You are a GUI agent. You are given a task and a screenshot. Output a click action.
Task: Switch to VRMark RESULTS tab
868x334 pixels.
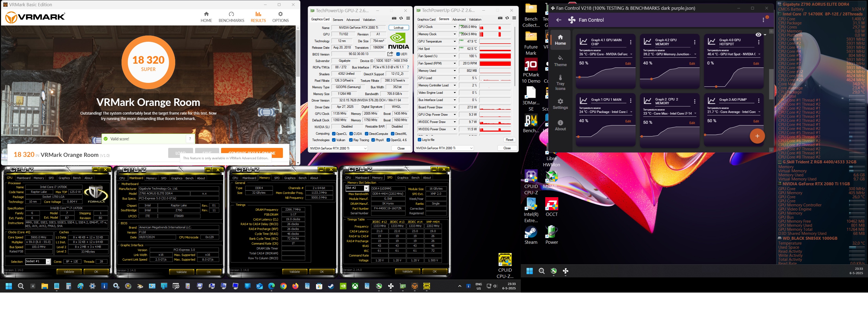click(x=258, y=17)
